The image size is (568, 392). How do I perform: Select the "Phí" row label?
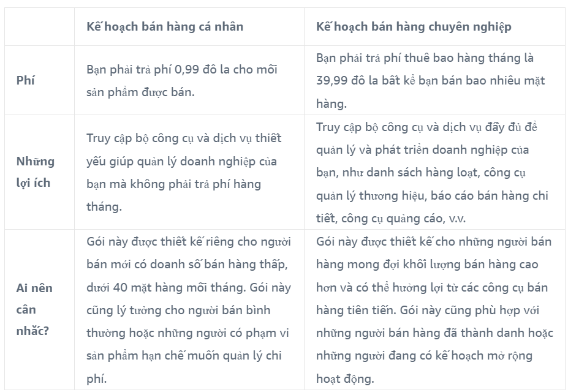point(26,80)
